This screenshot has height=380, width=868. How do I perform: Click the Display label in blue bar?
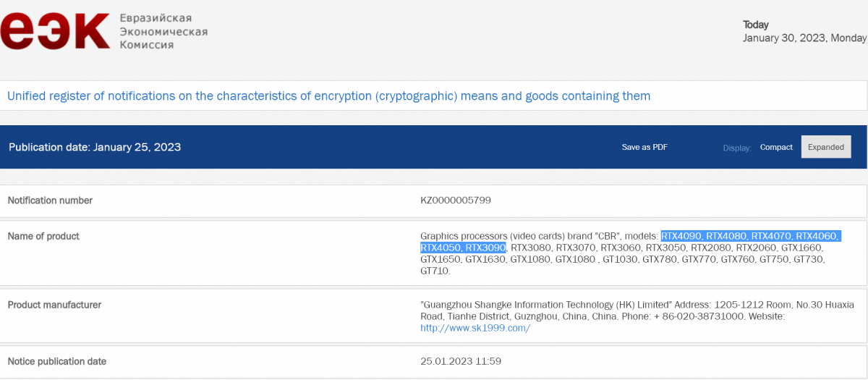click(737, 148)
